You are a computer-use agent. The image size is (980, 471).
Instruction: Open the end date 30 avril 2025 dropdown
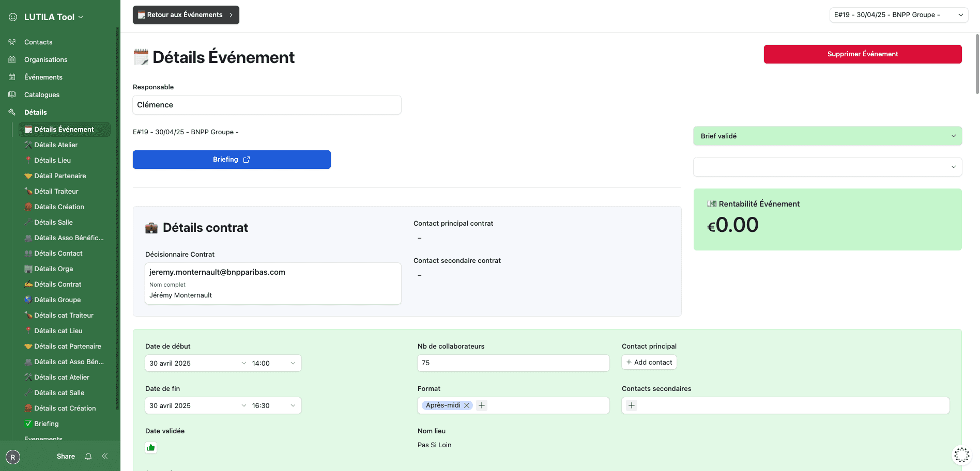[x=197, y=405]
